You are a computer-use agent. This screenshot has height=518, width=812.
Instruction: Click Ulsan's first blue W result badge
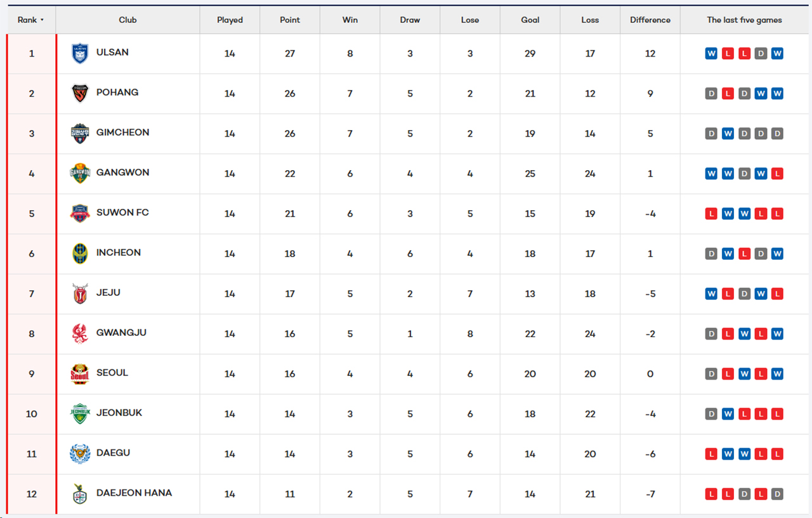tap(711, 53)
